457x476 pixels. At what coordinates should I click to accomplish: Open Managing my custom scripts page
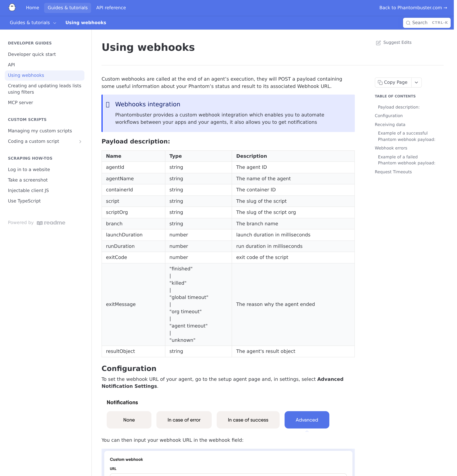coord(40,131)
